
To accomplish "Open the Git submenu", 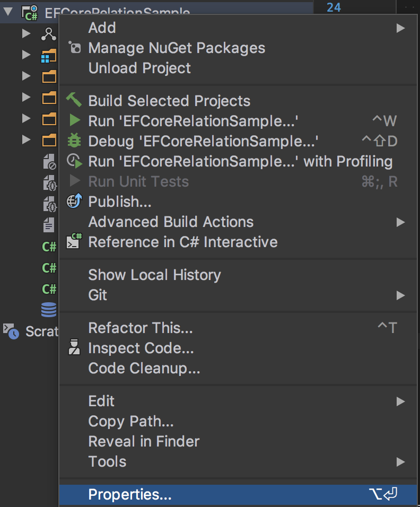I will [x=238, y=295].
